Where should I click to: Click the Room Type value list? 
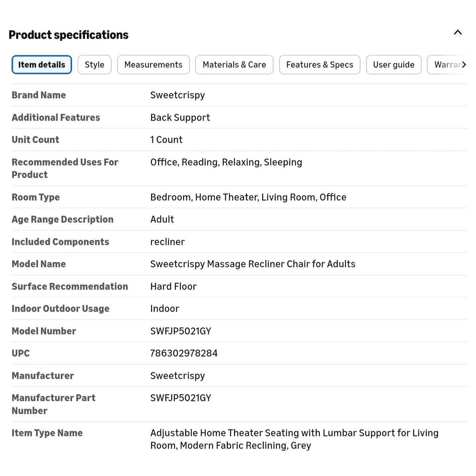click(x=248, y=197)
